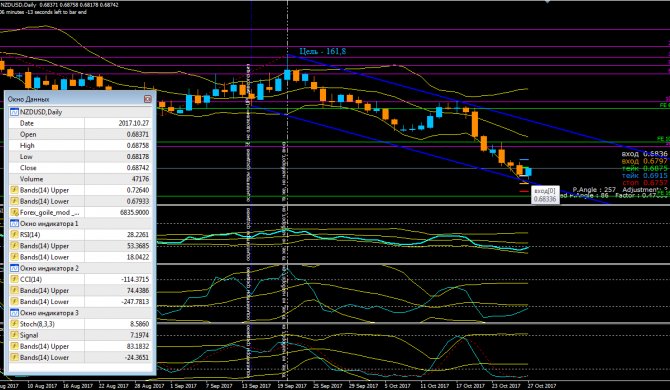Click the Stoch(8,3,3) indicator icon
The image size is (670, 390).
point(14,324)
